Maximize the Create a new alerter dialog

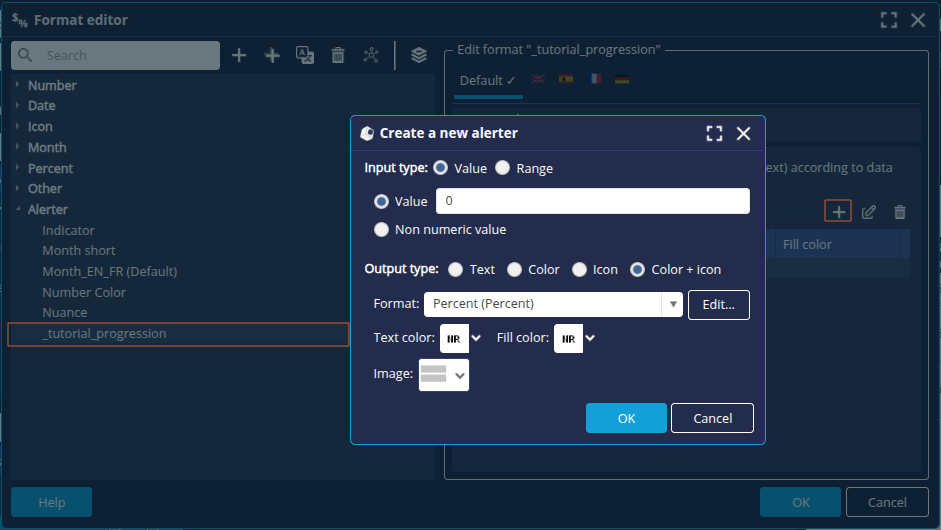pos(714,133)
